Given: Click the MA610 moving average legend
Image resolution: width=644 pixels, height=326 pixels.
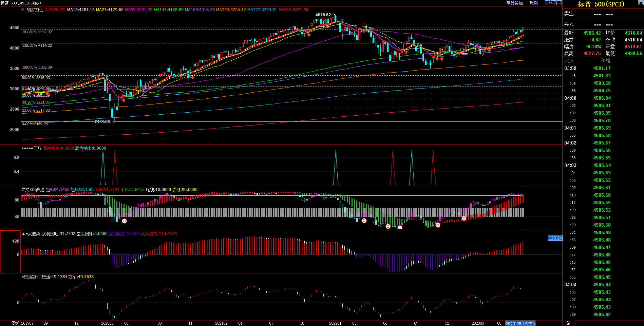Looking at the screenshot, I should click(293, 10).
